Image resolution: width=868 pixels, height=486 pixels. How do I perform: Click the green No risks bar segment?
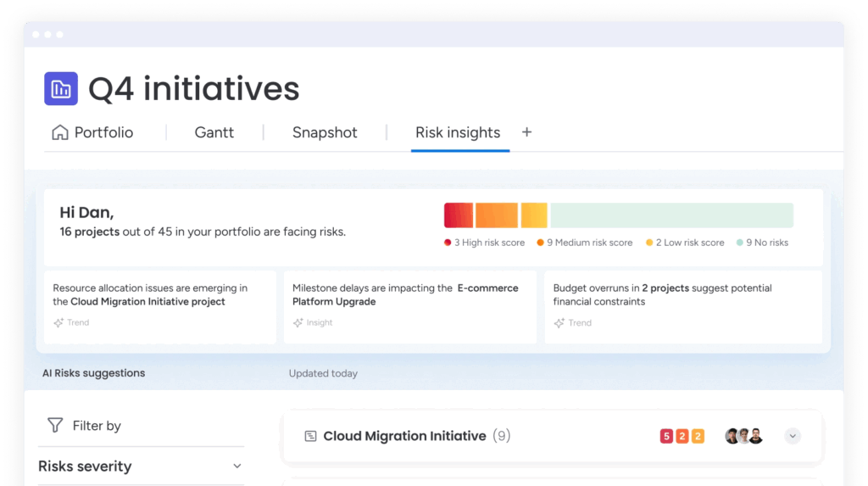pos(671,215)
